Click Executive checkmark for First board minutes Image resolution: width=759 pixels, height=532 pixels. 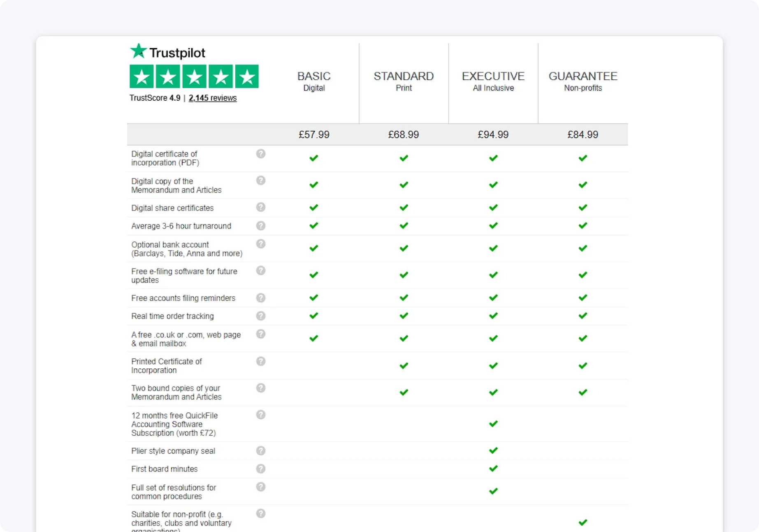(x=493, y=468)
